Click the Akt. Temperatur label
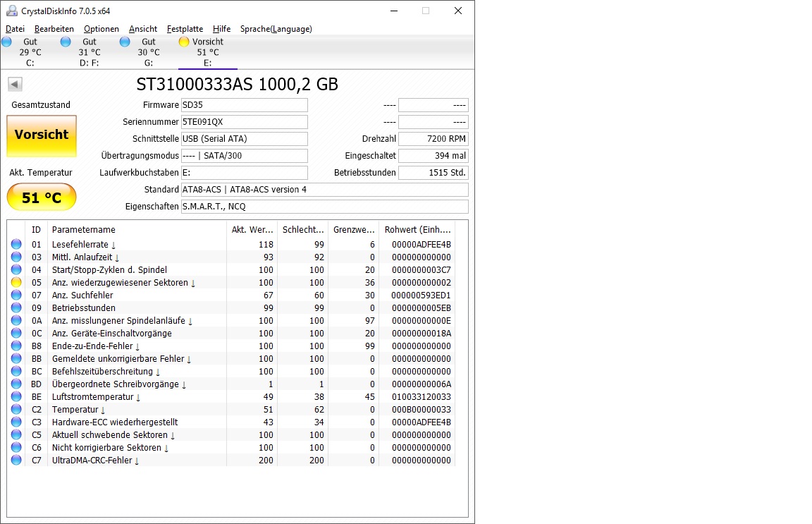 [41, 173]
